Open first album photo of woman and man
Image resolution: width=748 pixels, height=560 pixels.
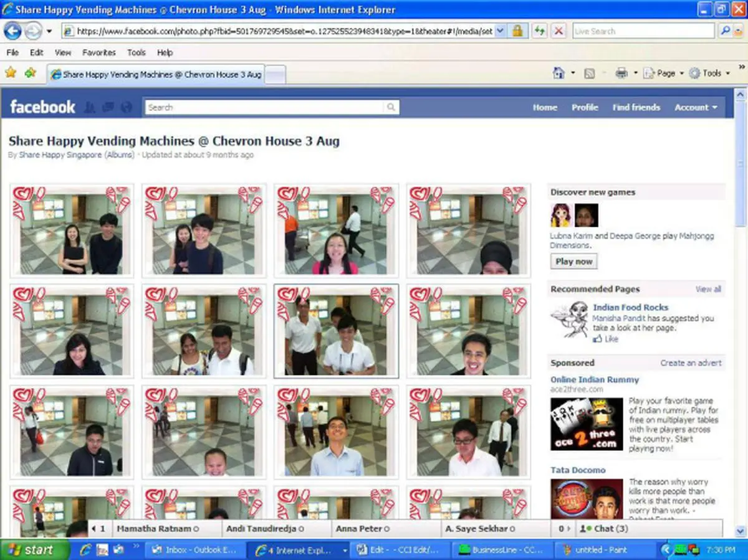[72, 230]
